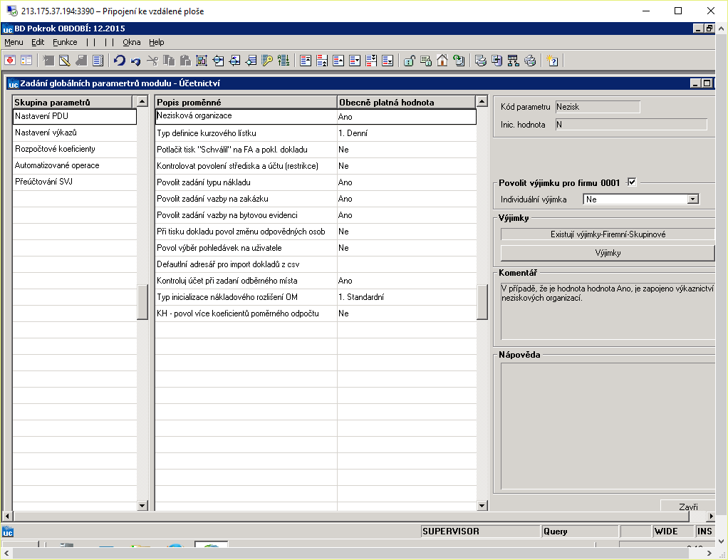The width and height of the screenshot is (728, 560).
Task: Select 'Přeúčtování SVJ' parameter group
Action: [74, 182]
